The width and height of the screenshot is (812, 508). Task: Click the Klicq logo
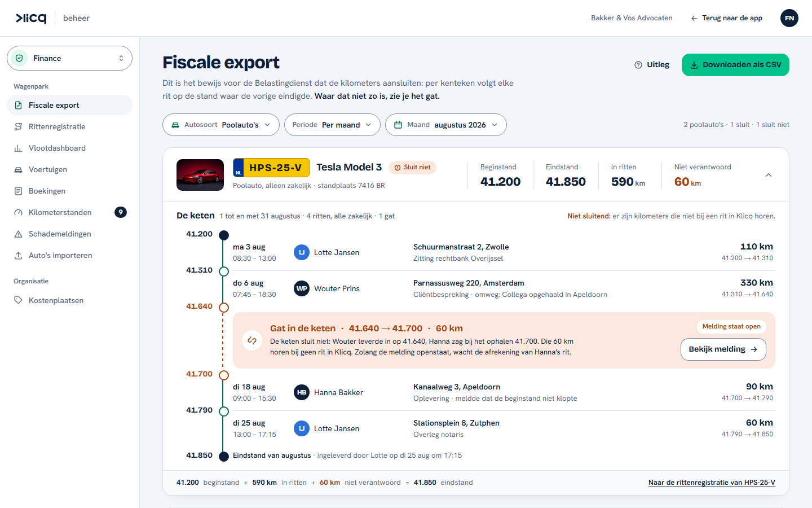point(31,18)
